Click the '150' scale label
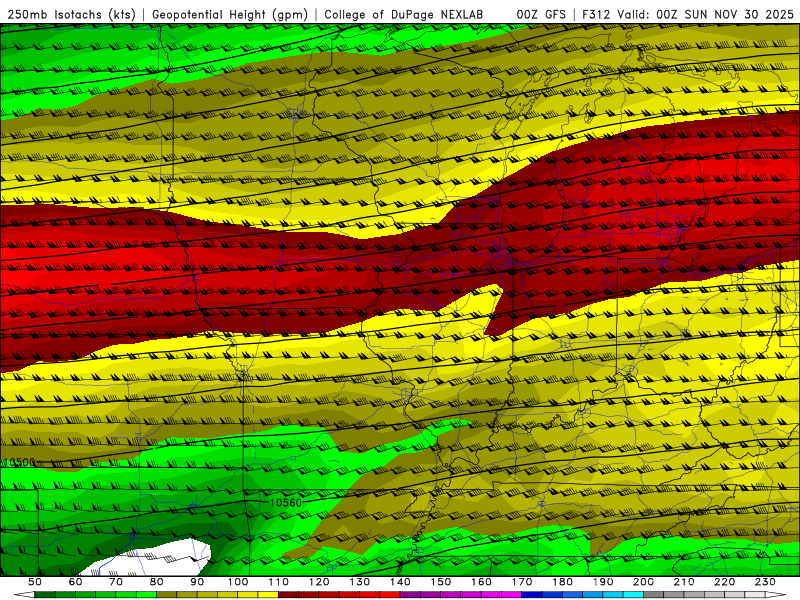800x600 pixels. tap(441, 582)
